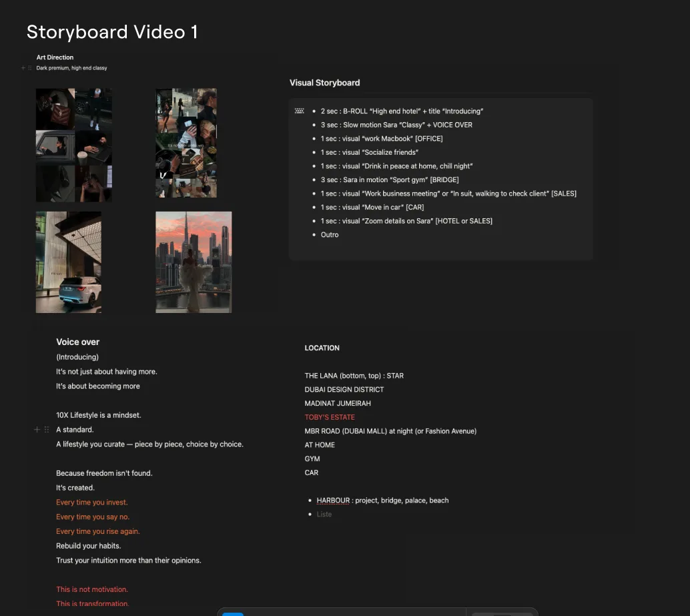Click the empty "Liste" bullet placeholder
690x616 pixels.
pos(324,515)
